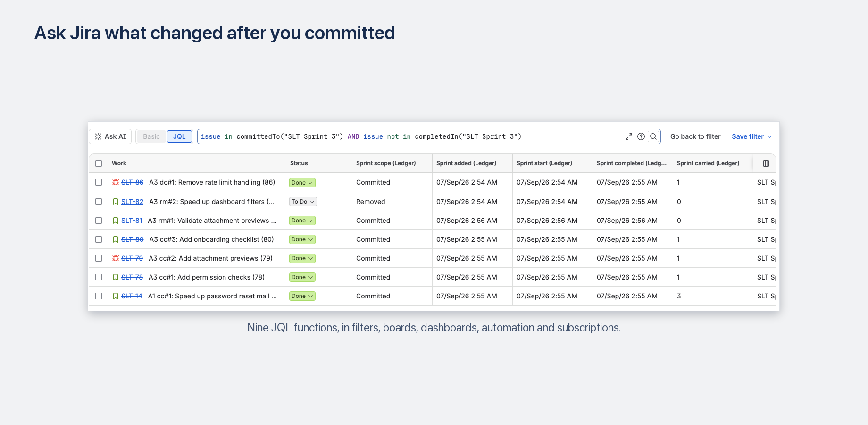Click Sprint start '07/Sep/26 2:54 AM' for SLT-86
This screenshot has height=425, width=868.
point(547,182)
